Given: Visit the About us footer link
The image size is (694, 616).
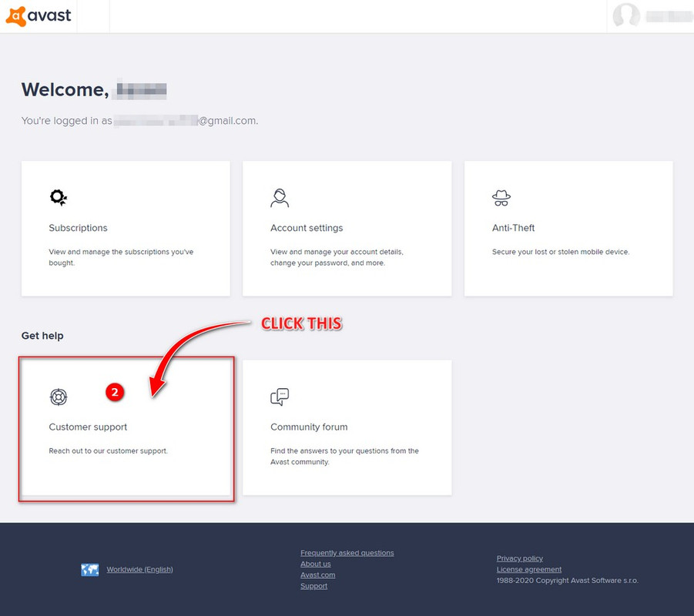Looking at the screenshot, I should pos(316,564).
